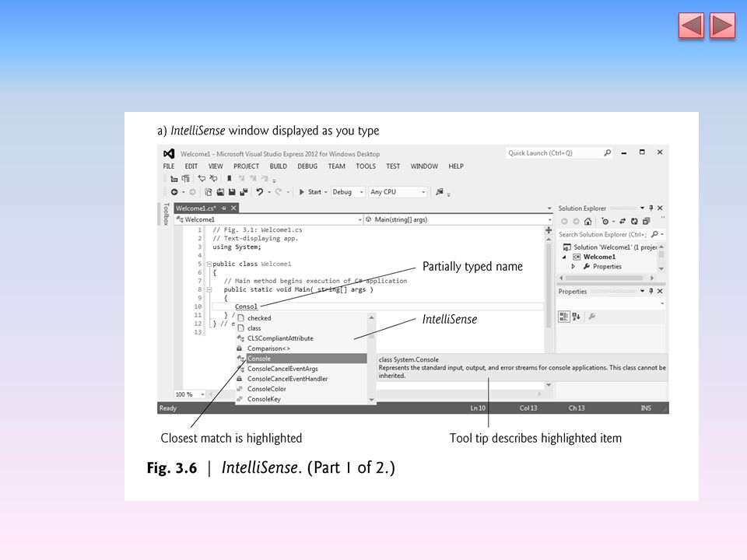Image resolution: width=747 pixels, height=560 pixels.
Task: Click the Save All toolbar icon
Action: [244, 192]
